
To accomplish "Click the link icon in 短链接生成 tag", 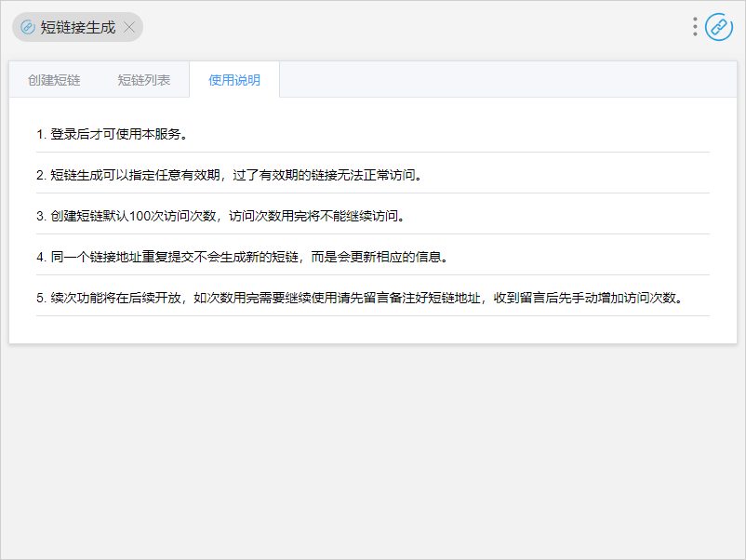I will pyautogui.click(x=28, y=27).
